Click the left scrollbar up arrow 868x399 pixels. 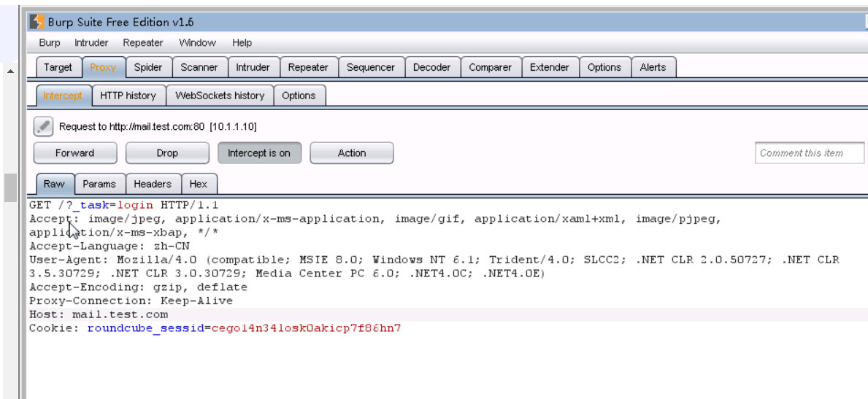tap(10, 71)
